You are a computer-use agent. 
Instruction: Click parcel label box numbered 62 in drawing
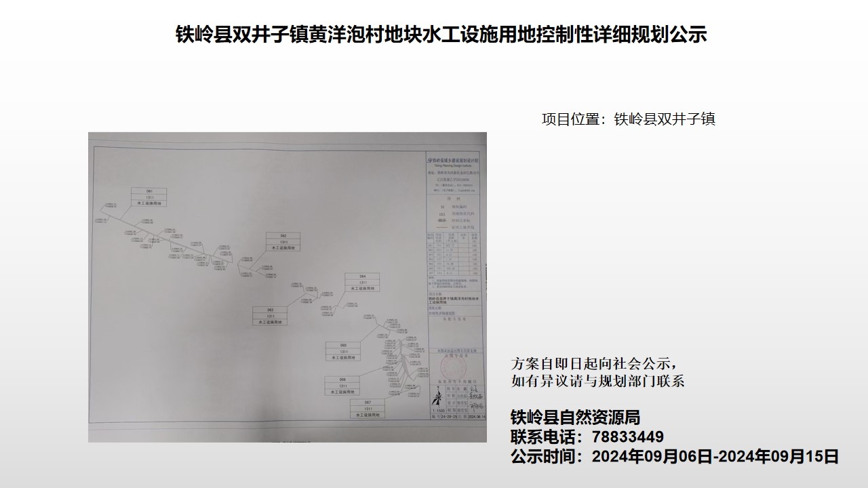click(283, 243)
